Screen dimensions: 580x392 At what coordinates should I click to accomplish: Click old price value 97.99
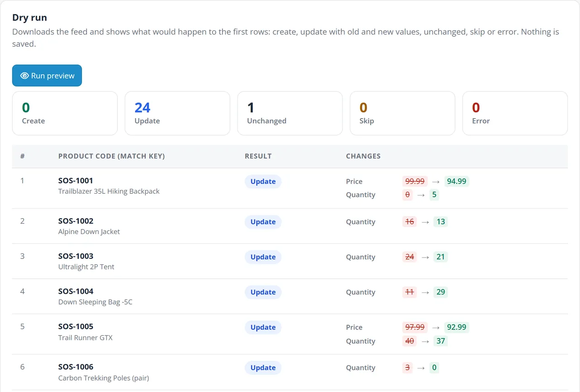(x=415, y=327)
